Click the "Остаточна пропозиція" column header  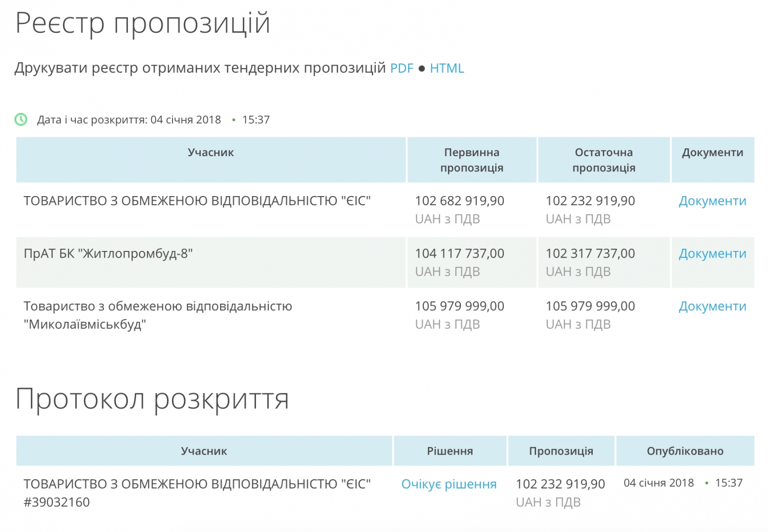(604, 160)
